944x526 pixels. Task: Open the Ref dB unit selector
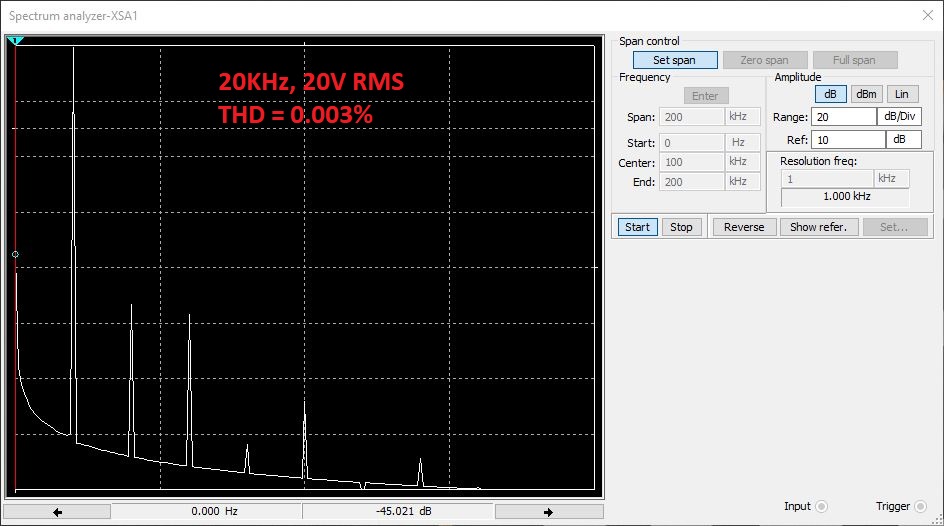point(904,140)
